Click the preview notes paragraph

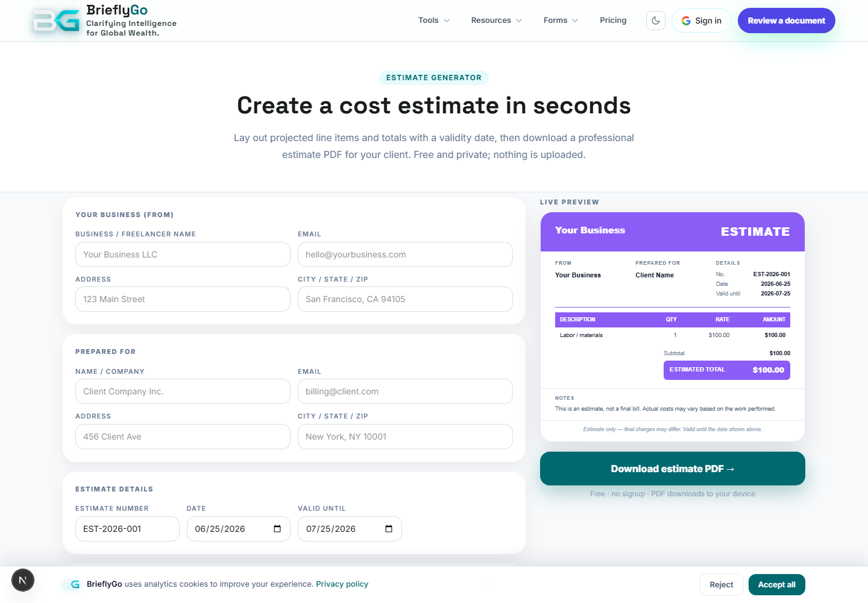[x=665, y=409]
